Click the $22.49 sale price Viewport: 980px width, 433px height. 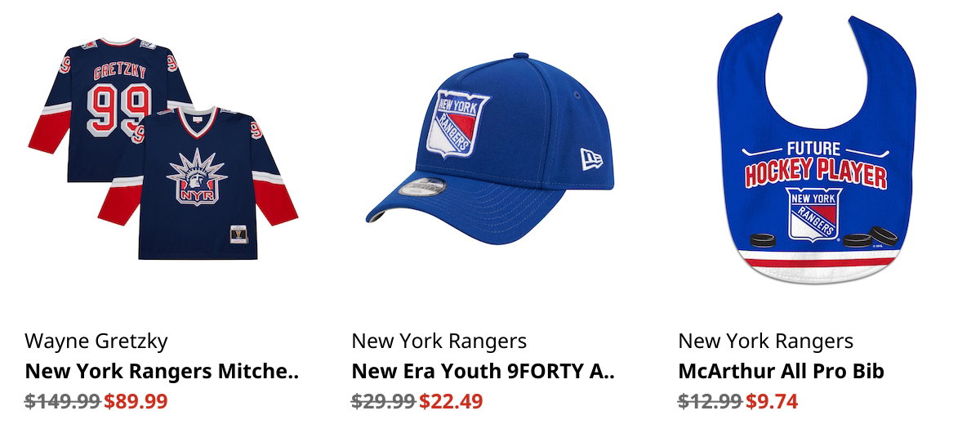coord(451,402)
